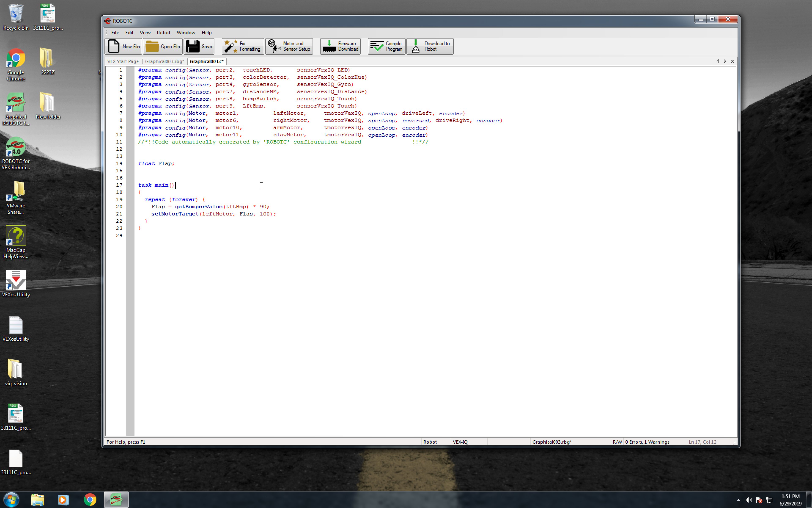This screenshot has width=812, height=508.
Task: Open the View menu
Action: (145, 33)
